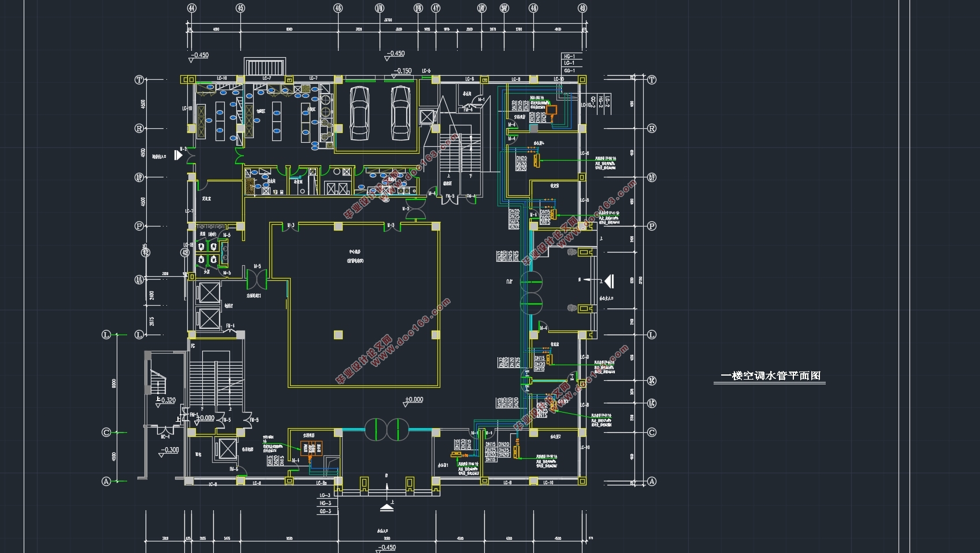This screenshot has height=553, width=980.
Task: Click grid axis bubble 49 at top
Action: tap(582, 8)
